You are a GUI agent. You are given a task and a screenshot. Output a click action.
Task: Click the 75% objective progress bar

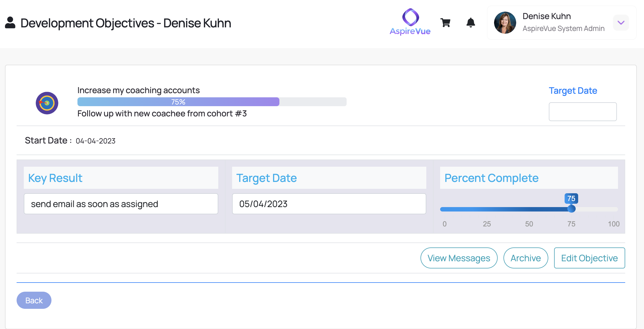click(x=212, y=102)
